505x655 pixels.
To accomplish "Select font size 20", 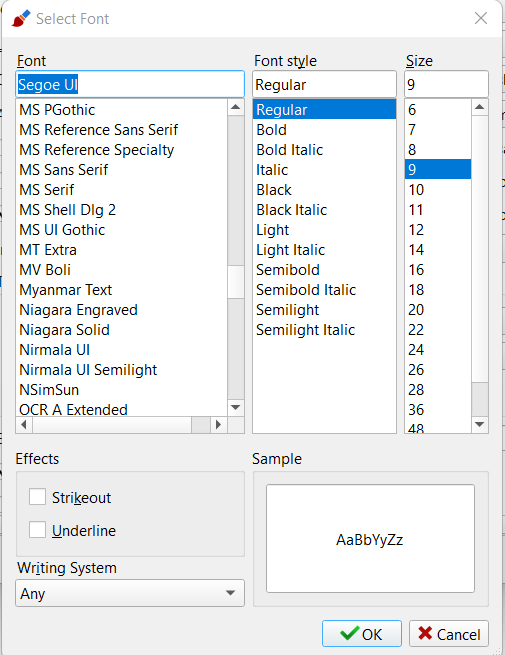I will pyautogui.click(x=438, y=310).
